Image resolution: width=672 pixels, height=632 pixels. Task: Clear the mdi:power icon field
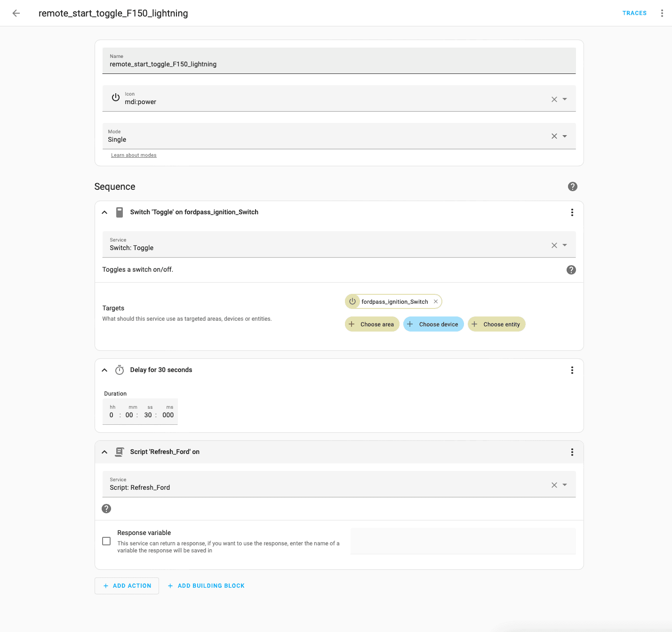pos(554,99)
